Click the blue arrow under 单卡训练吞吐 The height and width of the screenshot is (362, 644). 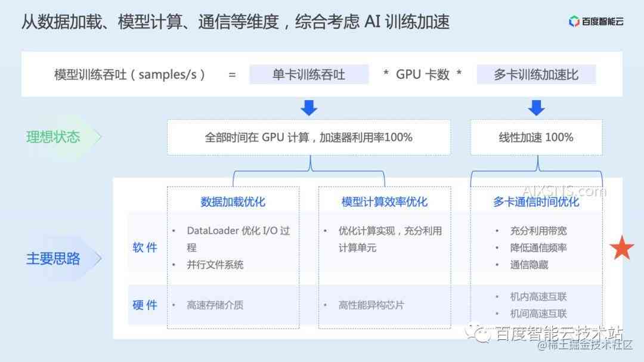pyautogui.click(x=309, y=108)
